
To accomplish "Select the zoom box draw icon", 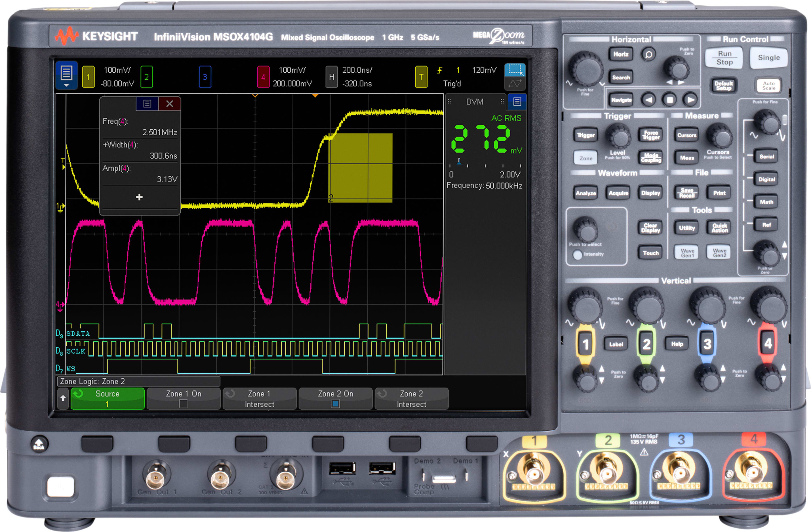I will [515, 70].
